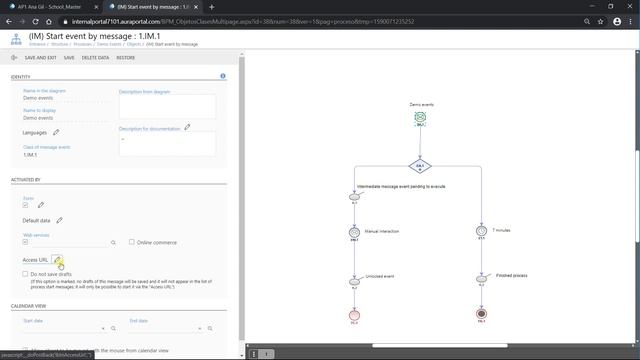Click the diagram vertical scrollbar thumb
This screenshot has height=360, width=640.
637,197
